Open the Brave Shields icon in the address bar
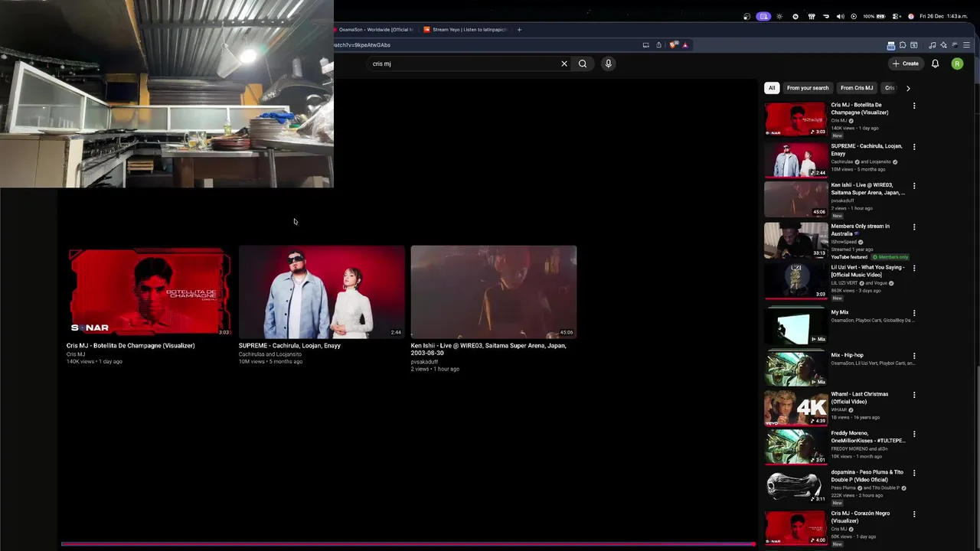This screenshot has width=980, height=551. tap(673, 44)
